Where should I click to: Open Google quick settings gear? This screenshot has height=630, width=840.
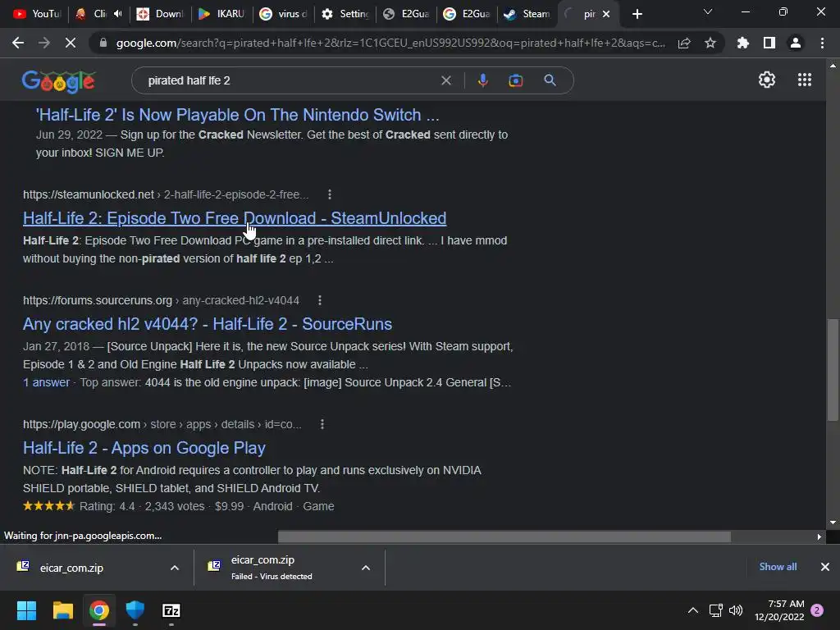[x=767, y=80]
